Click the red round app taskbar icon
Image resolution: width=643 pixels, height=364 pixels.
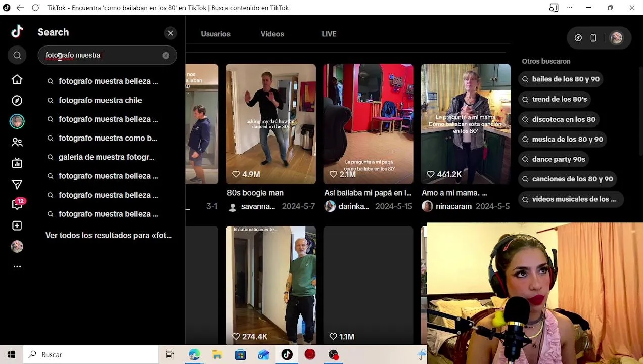pos(310,355)
